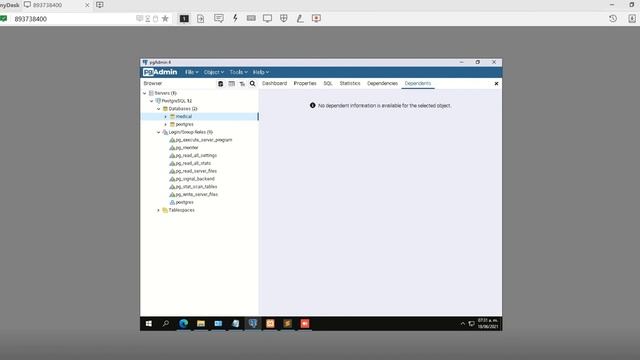Open AnyDesk session history clock icon

pyautogui.click(x=613, y=18)
